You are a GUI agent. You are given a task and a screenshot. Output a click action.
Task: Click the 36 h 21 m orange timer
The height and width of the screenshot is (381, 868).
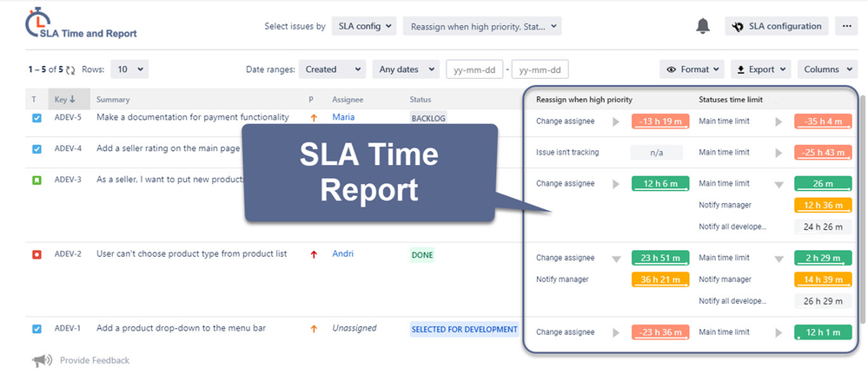(660, 279)
